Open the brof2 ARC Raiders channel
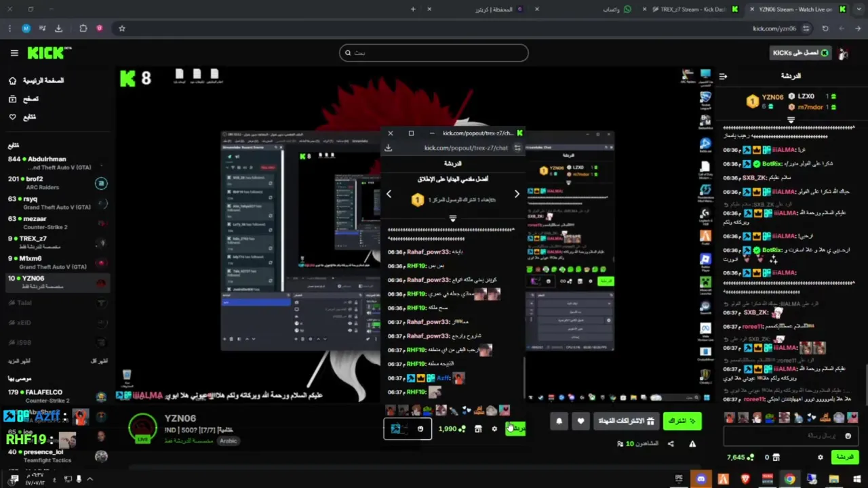 [58, 183]
